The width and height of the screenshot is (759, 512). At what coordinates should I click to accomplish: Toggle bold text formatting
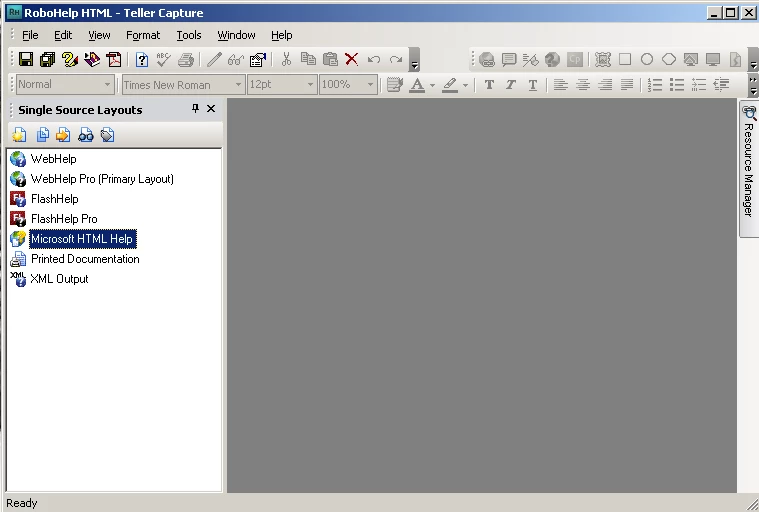[489, 85]
